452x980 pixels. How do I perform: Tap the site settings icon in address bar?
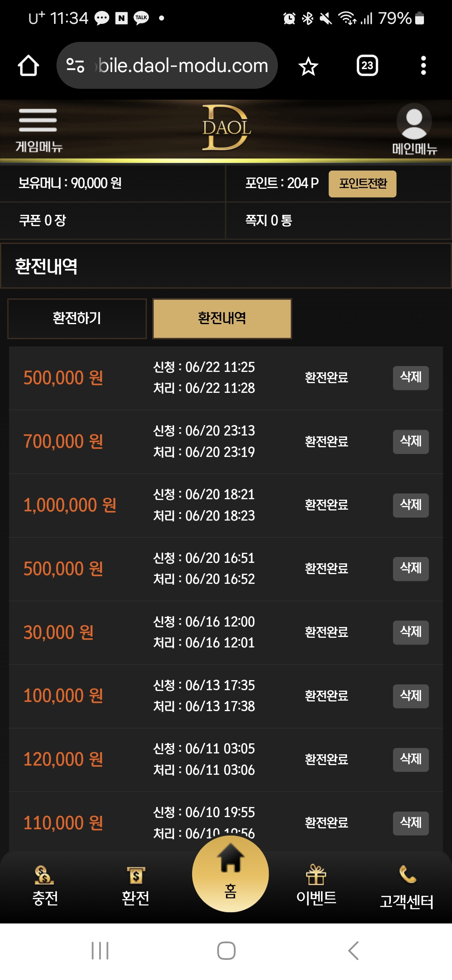[x=76, y=65]
